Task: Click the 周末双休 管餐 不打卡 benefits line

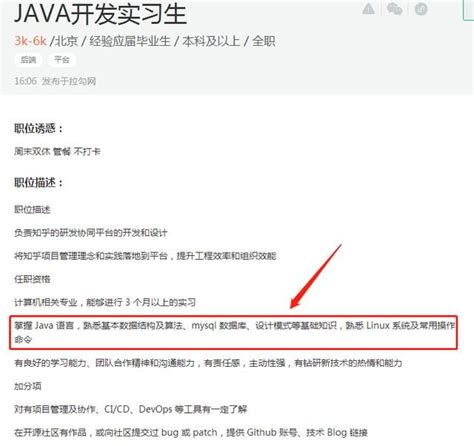Action: tap(57, 152)
